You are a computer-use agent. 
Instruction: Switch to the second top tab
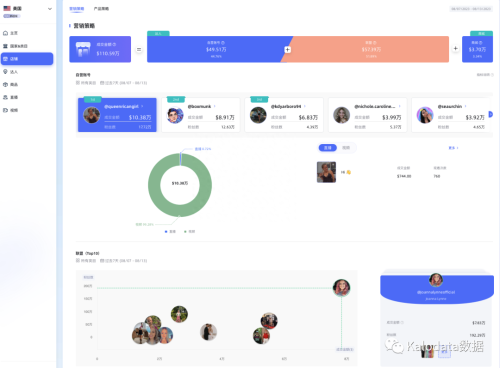pos(101,9)
